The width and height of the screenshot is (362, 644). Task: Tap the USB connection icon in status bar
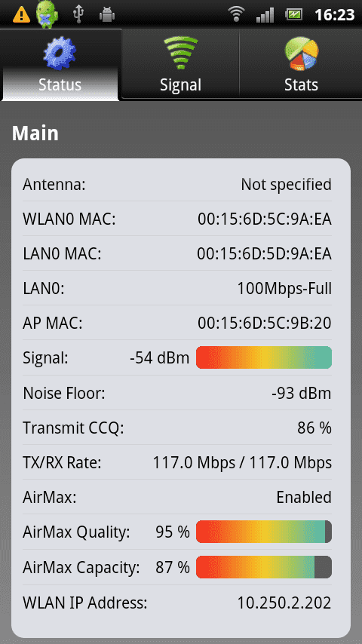pyautogui.click(x=78, y=14)
